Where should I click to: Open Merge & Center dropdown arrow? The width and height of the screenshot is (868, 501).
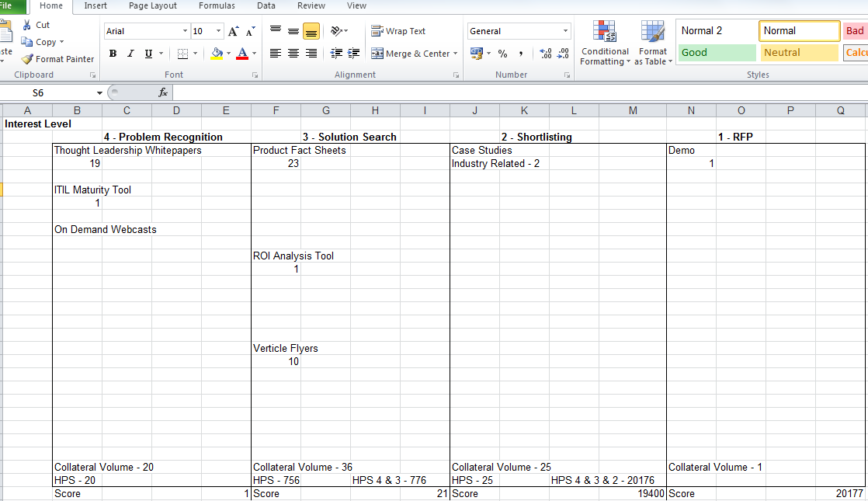456,54
